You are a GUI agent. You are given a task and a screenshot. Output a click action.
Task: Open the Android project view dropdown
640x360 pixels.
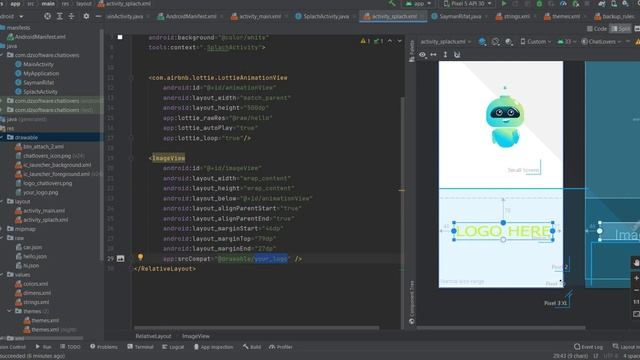tap(11, 16)
